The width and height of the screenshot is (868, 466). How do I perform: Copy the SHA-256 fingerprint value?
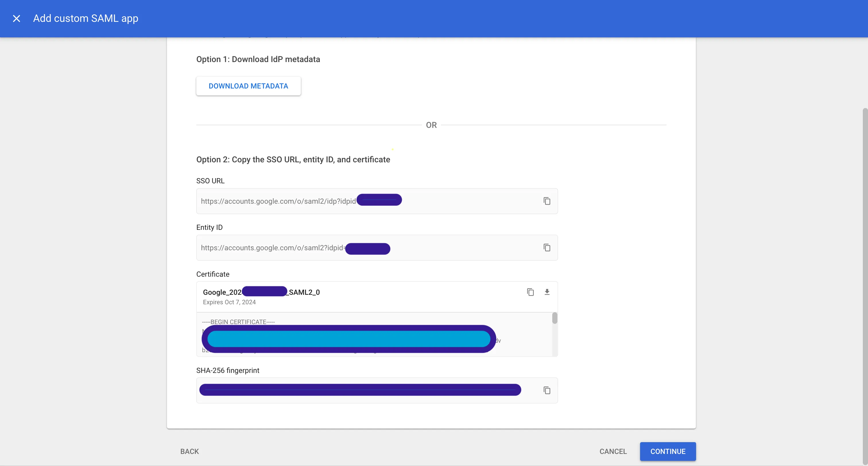[547, 390]
